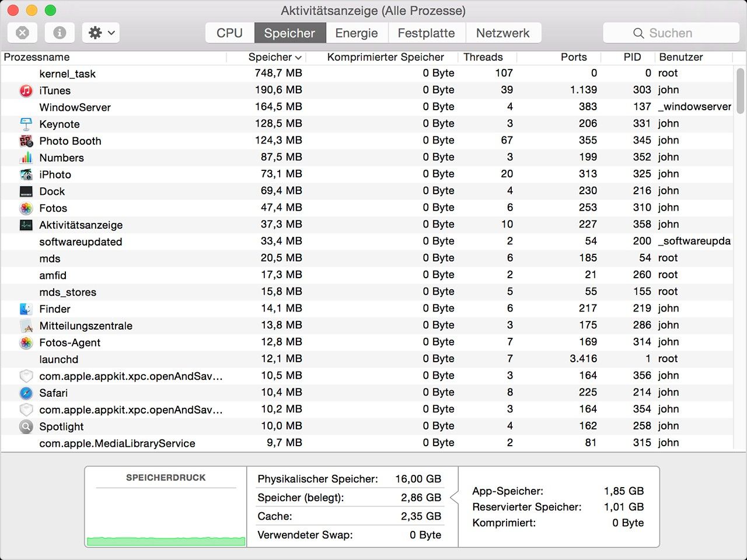Switch to the Netzwerk tab
747x560 pixels.
point(503,33)
